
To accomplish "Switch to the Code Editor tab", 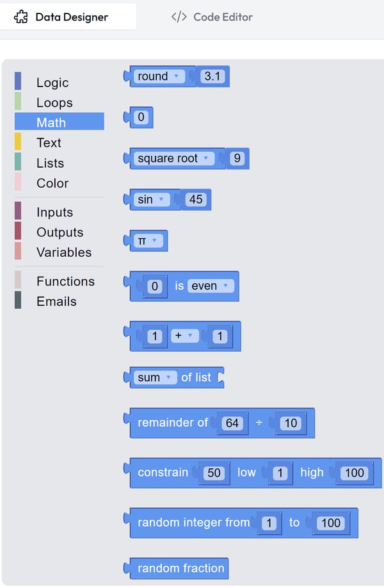I will 212,17.
